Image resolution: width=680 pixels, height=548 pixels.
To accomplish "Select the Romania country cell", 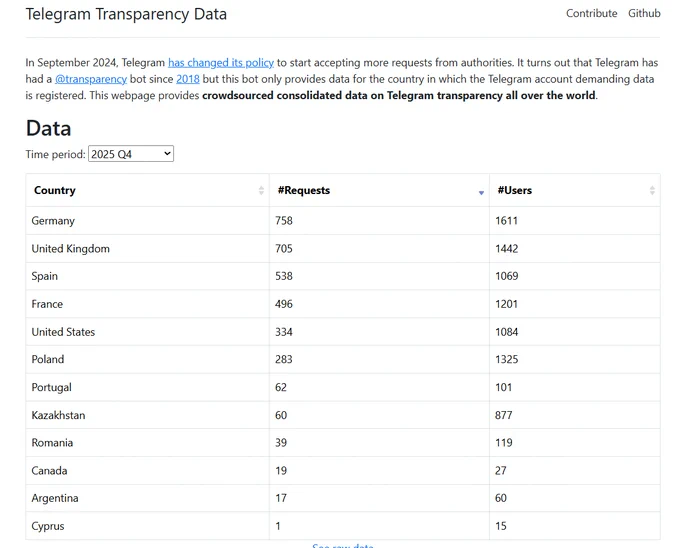I will pos(147,443).
